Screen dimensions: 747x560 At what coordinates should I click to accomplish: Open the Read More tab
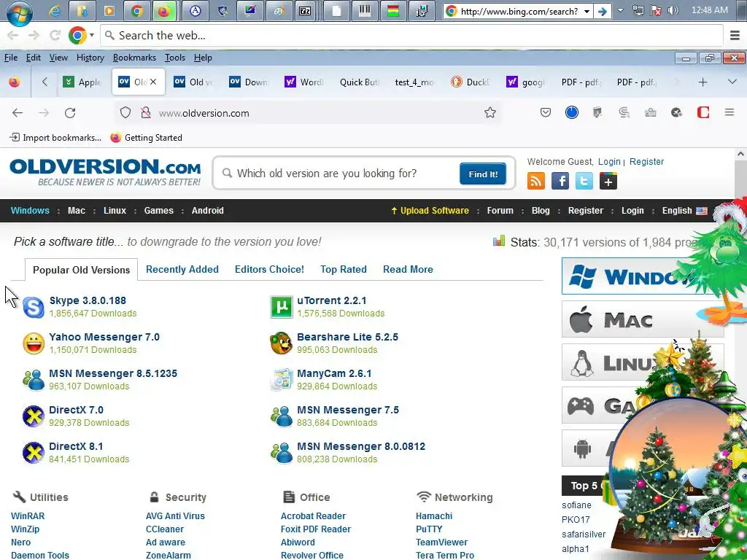(408, 270)
